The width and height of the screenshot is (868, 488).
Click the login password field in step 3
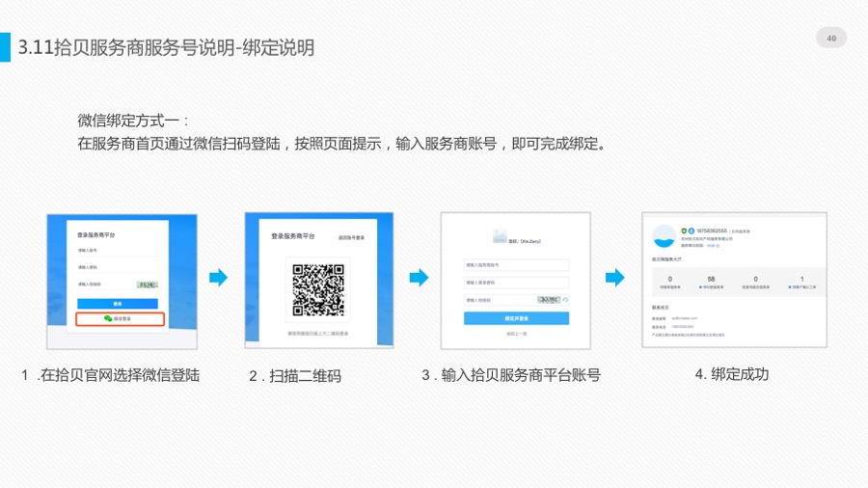point(516,283)
